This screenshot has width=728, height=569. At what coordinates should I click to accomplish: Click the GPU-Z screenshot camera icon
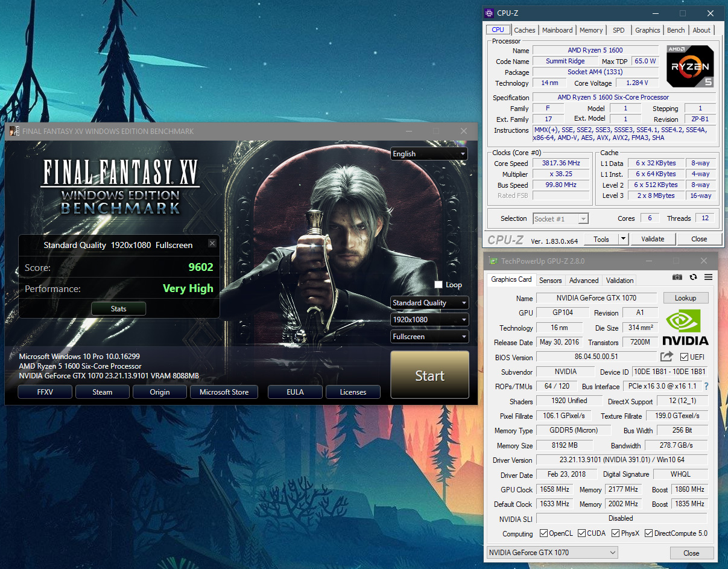click(677, 277)
